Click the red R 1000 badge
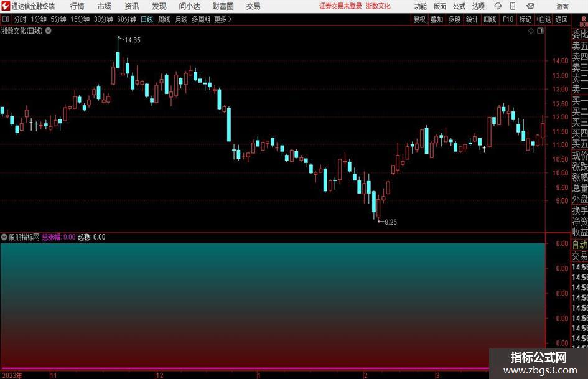 click(x=584, y=21)
